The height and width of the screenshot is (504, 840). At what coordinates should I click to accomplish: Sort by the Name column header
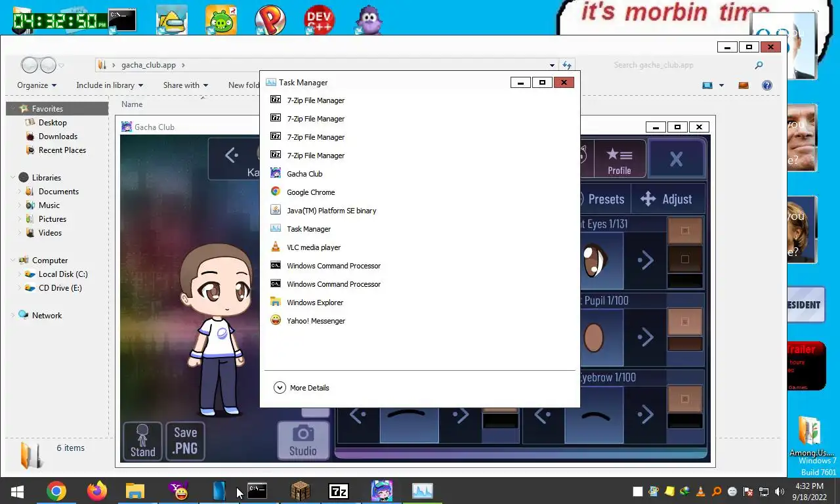point(132,104)
